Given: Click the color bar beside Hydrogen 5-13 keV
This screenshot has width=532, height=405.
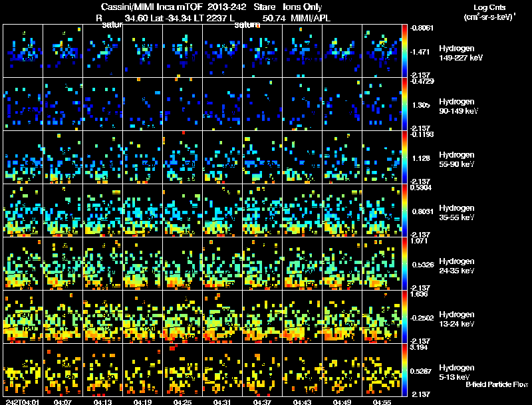Looking at the screenshot, I should 404,370.
